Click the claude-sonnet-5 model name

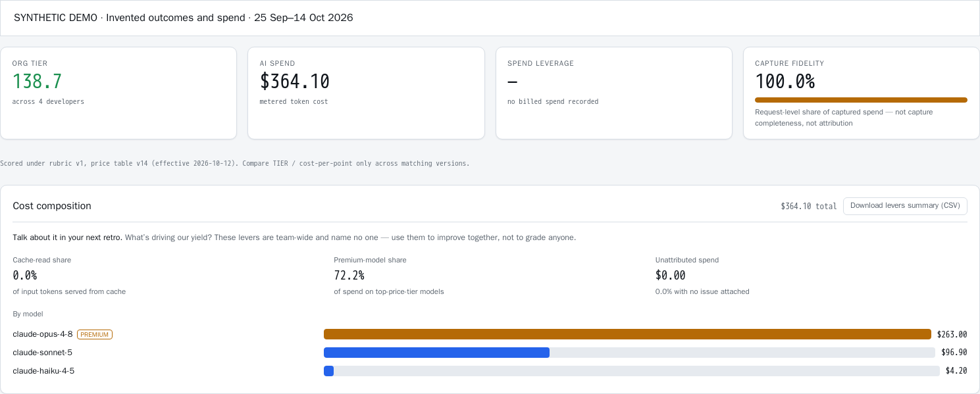tap(42, 353)
